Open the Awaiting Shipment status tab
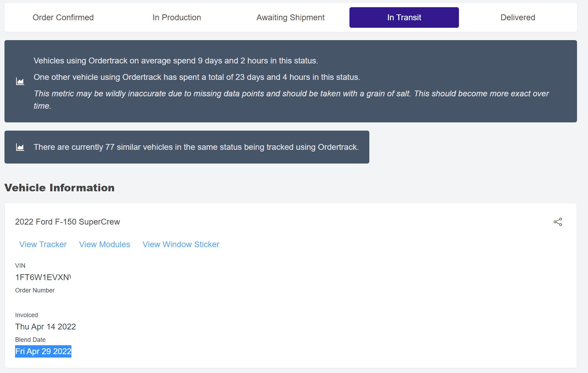 pos(290,17)
